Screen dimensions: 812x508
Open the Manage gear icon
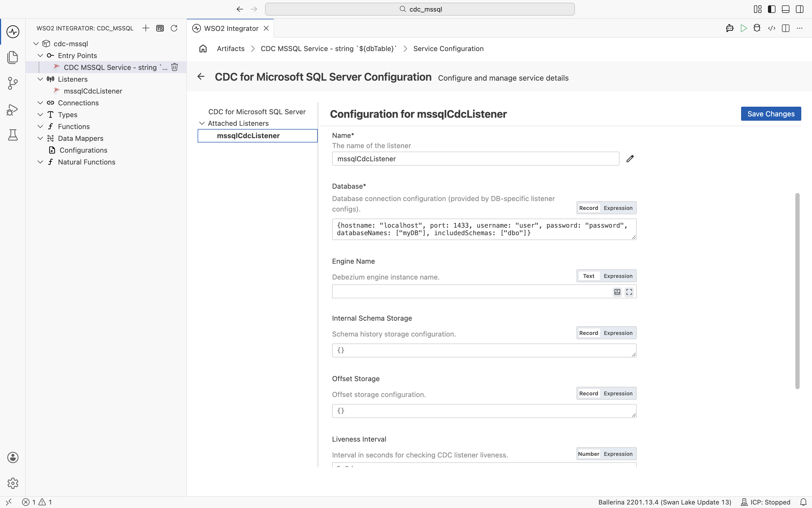[13, 483]
